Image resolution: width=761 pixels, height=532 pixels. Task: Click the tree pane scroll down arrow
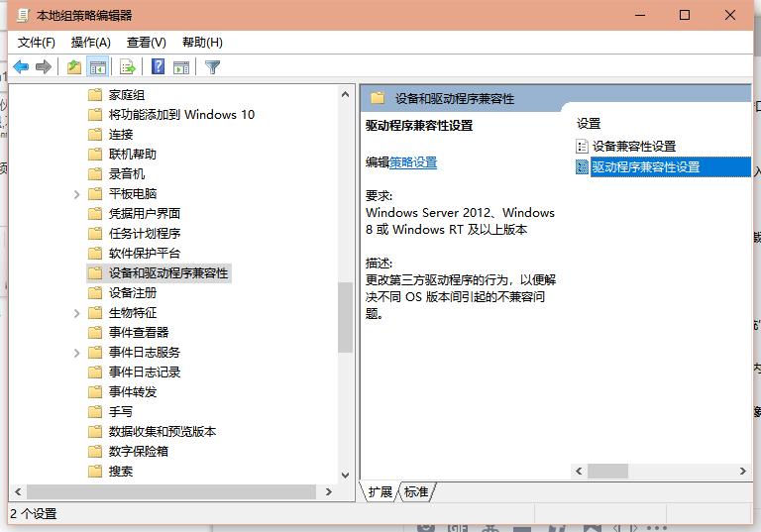345,476
